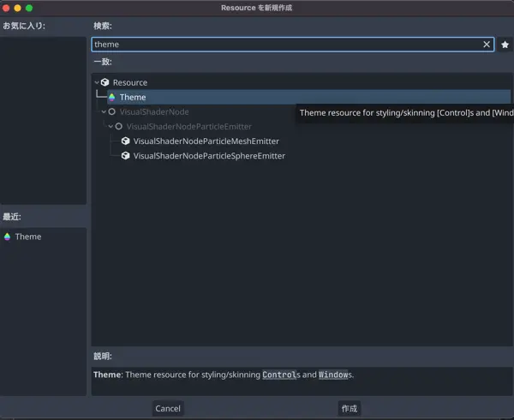Open the Window link in the description
Viewport: 514px width, 420px height.
point(332,375)
